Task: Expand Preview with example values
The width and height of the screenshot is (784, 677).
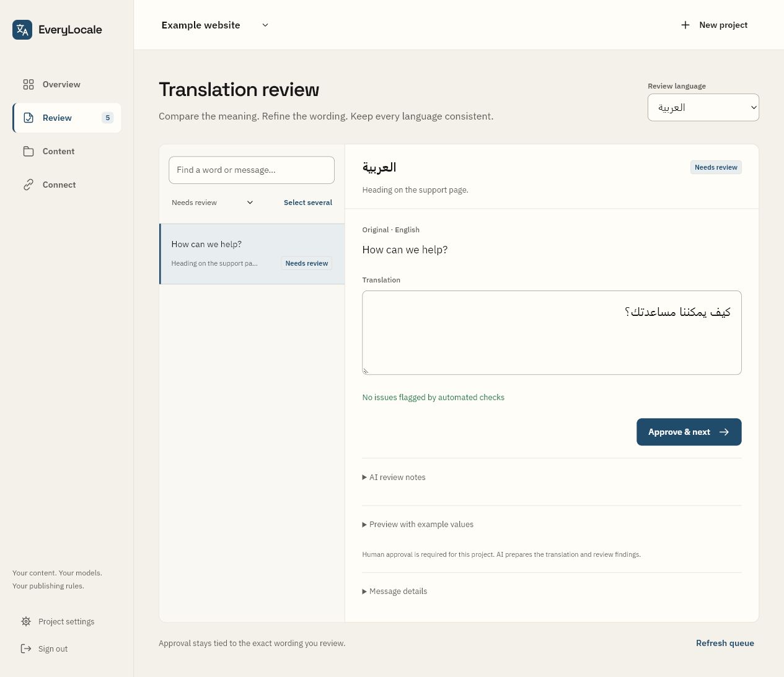Action: click(418, 524)
